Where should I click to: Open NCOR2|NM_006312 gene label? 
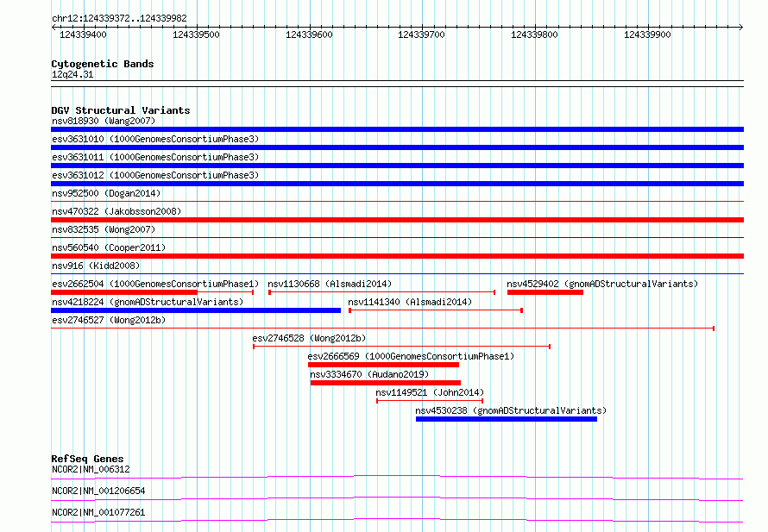click(x=91, y=469)
